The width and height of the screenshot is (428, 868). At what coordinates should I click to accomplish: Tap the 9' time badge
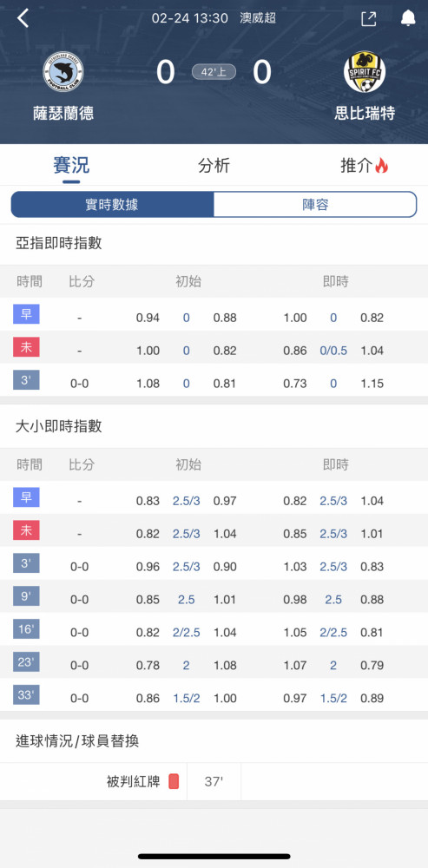pyautogui.click(x=26, y=596)
